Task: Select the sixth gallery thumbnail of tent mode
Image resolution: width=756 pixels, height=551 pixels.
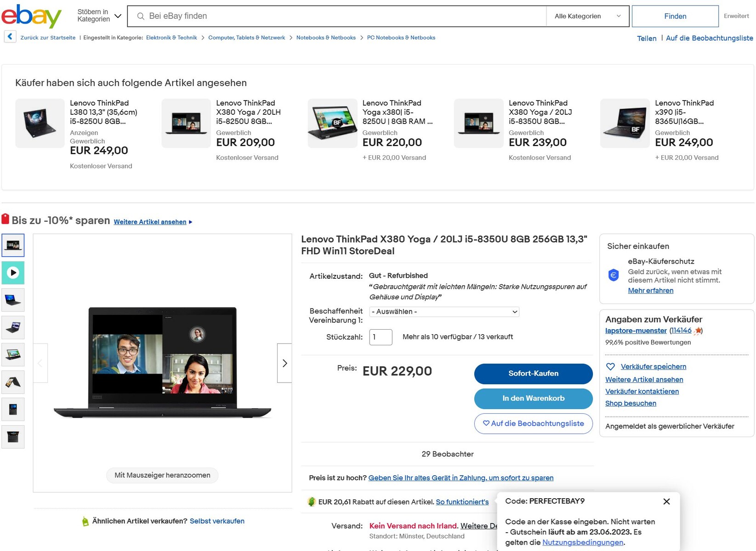Action: pyautogui.click(x=13, y=382)
